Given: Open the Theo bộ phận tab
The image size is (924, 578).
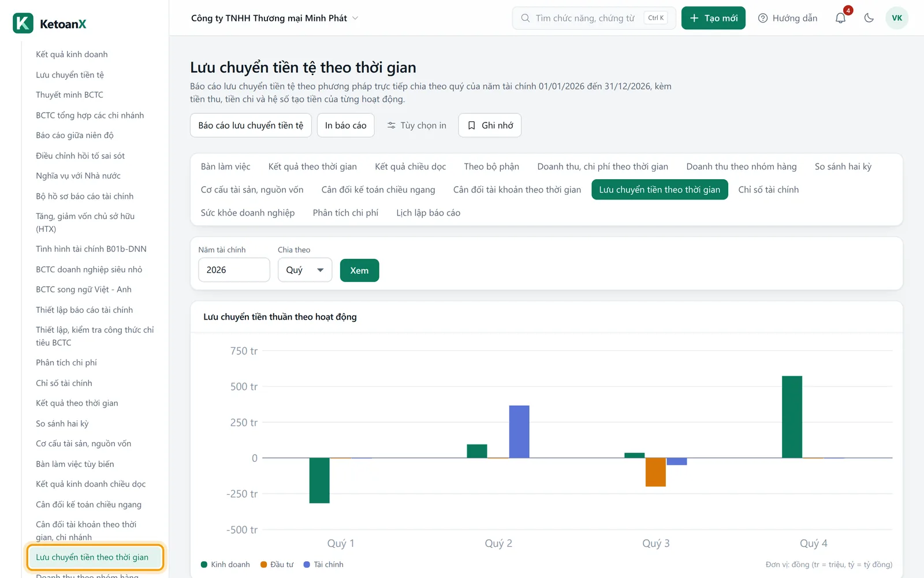Looking at the screenshot, I should coord(491,166).
